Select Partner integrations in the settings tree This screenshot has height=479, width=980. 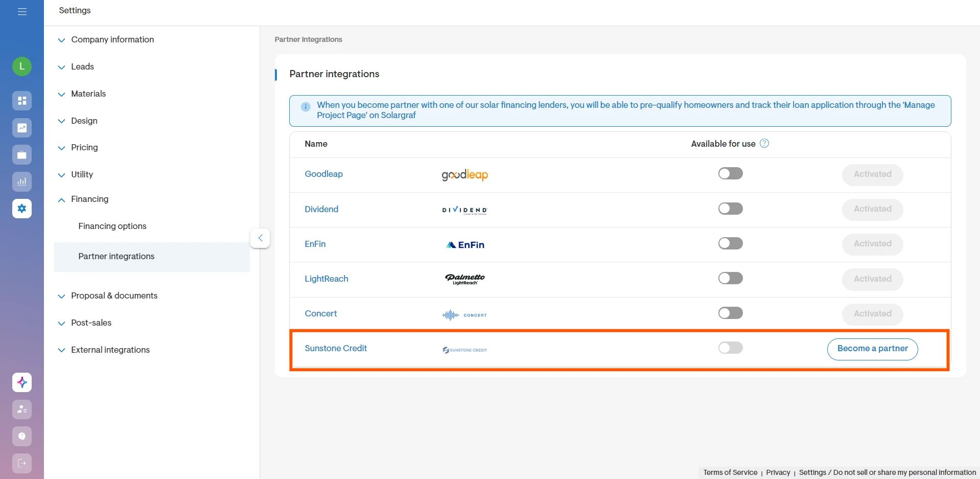[x=152, y=257]
